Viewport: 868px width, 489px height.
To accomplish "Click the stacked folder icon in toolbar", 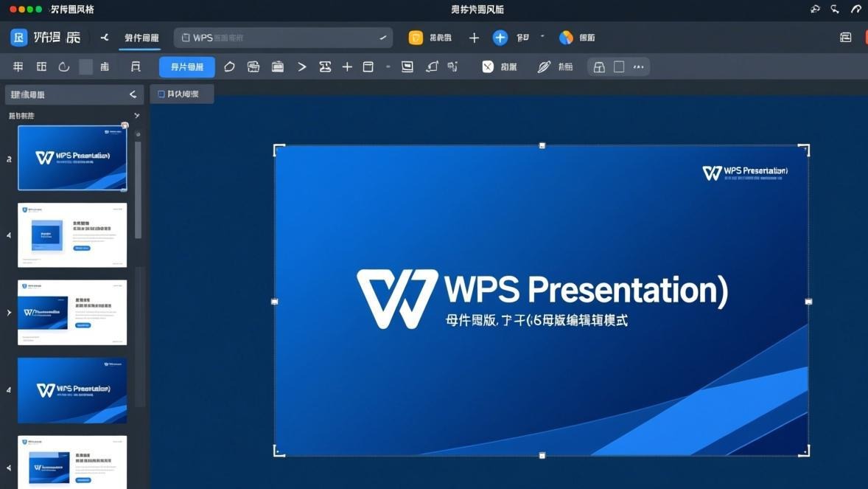I will (253, 66).
